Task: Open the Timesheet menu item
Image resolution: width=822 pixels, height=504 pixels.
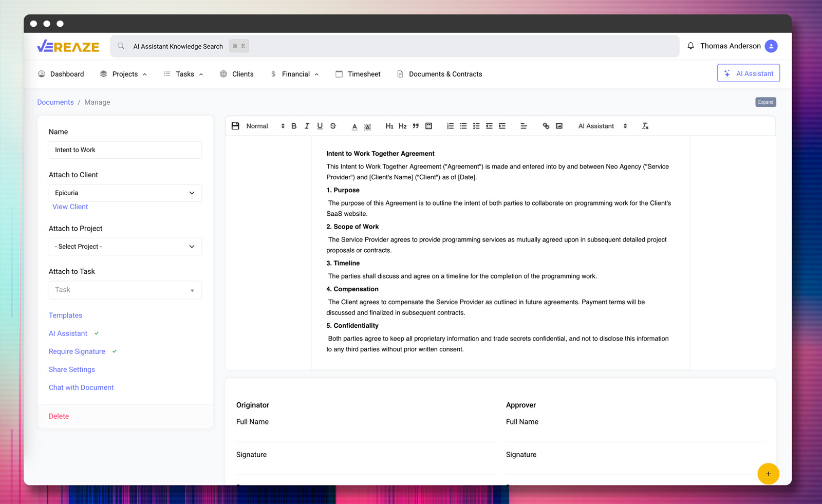Action: (x=358, y=74)
